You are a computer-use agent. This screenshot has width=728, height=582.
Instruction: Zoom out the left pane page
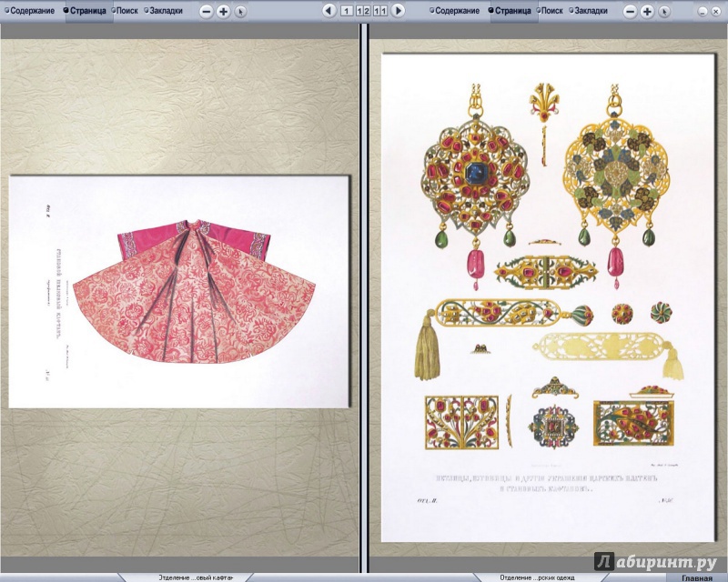[207, 12]
